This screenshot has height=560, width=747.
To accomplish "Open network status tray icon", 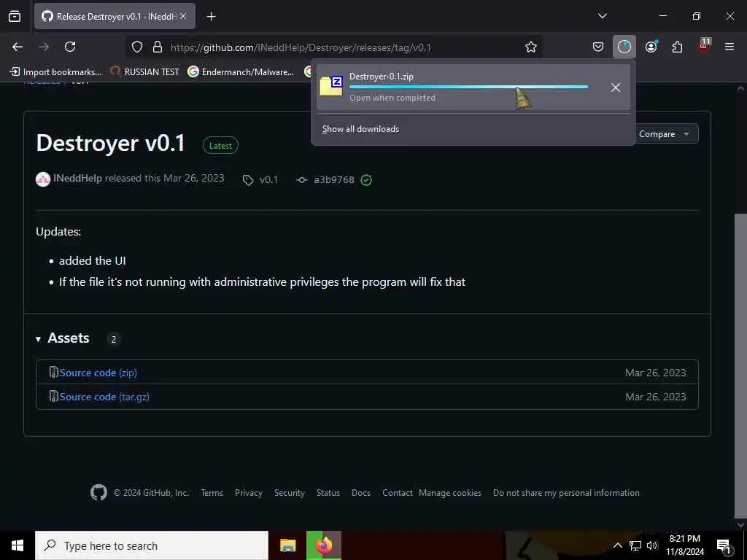I will click(635, 545).
